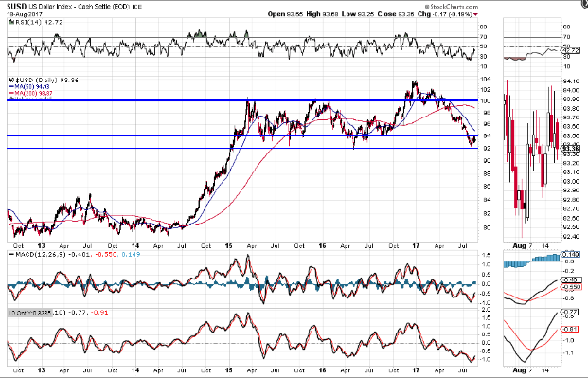Click the blue MA(50) legend entry
The height and width of the screenshot is (378, 588).
[28, 87]
